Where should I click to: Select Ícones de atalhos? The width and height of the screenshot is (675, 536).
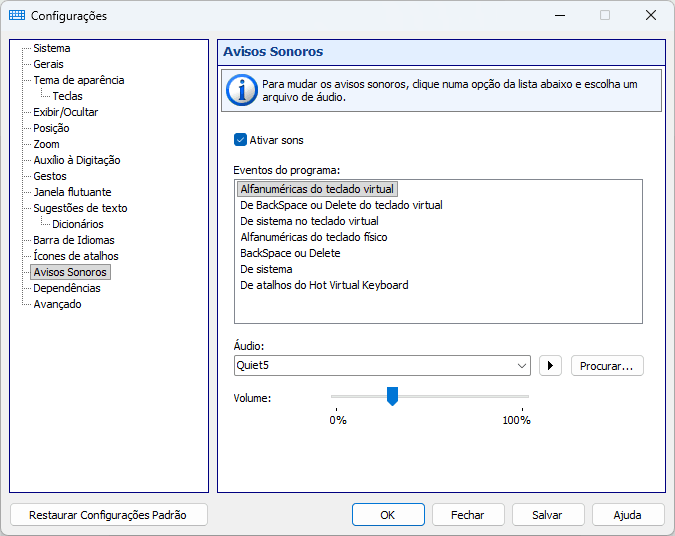coord(76,256)
